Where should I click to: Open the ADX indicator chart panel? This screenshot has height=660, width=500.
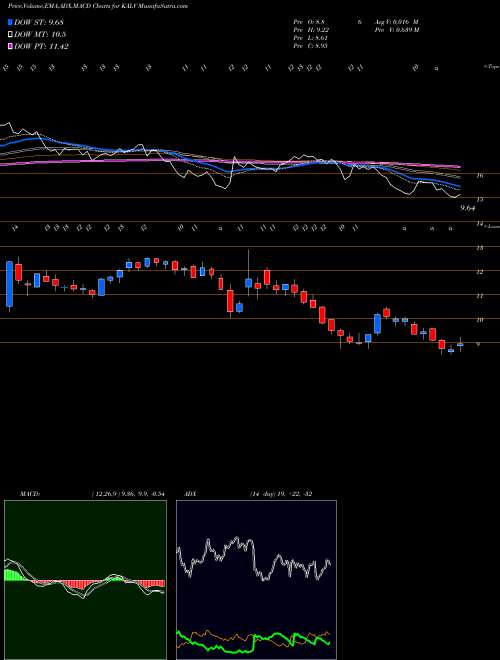(256, 580)
